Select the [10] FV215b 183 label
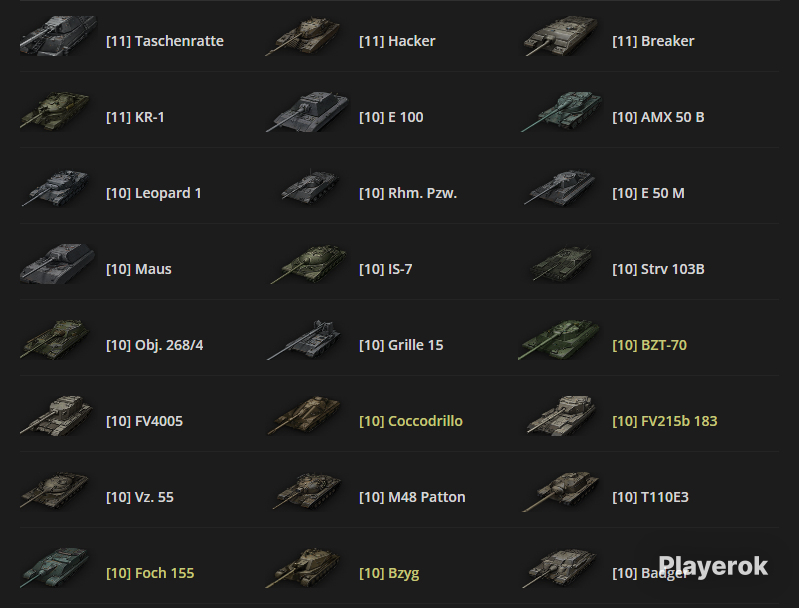This screenshot has height=608, width=799. (664, 421)
